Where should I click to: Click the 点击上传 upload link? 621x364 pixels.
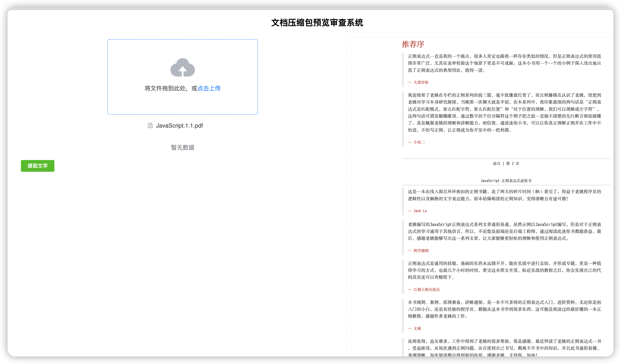tap(209, 88)
